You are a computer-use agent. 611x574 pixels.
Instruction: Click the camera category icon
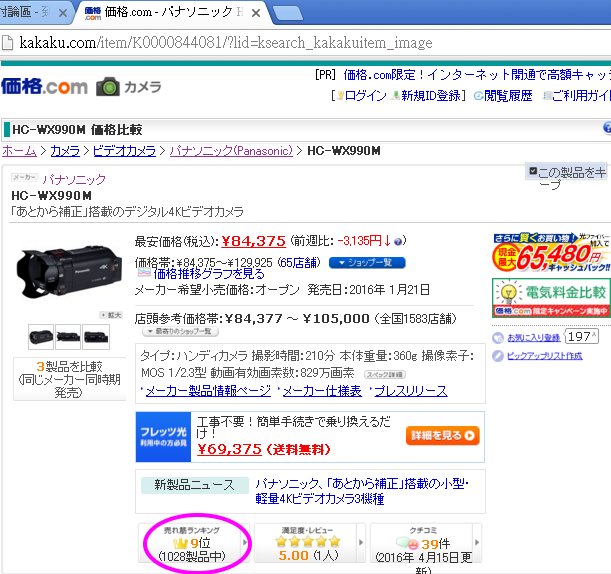point(108,87)
